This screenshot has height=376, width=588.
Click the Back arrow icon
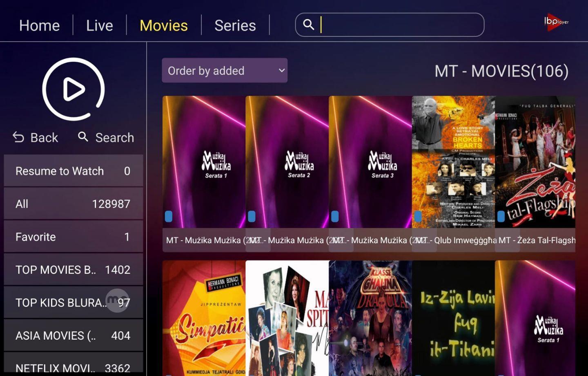coord(18,137)
